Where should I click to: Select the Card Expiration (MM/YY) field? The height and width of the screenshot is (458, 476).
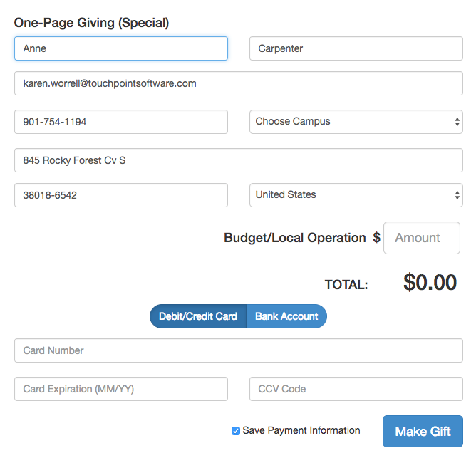coord(121,389)
